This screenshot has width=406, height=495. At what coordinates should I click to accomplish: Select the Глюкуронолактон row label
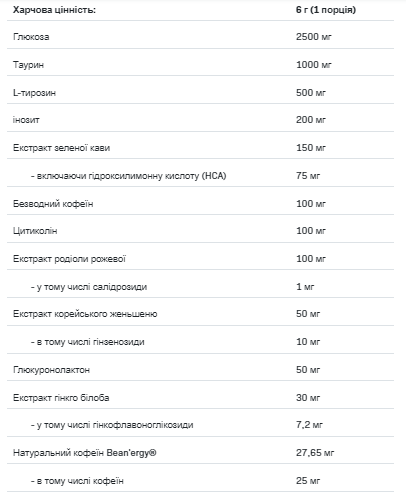tap(51, 370)
